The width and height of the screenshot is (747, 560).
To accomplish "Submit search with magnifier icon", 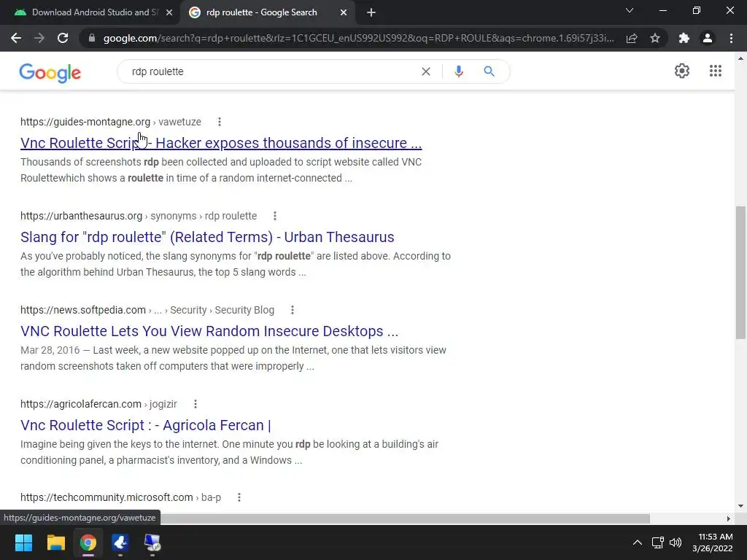I will [x=489, y=71].
